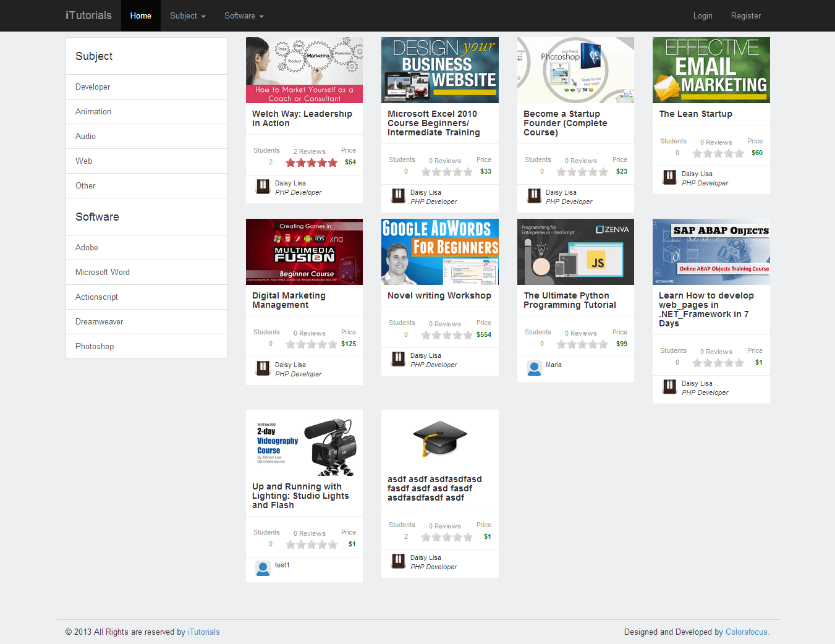Image resolution: width=835 pixels, height=644 pixels.
Task: Go to the Home tab
Action: [x=141, y=15]
